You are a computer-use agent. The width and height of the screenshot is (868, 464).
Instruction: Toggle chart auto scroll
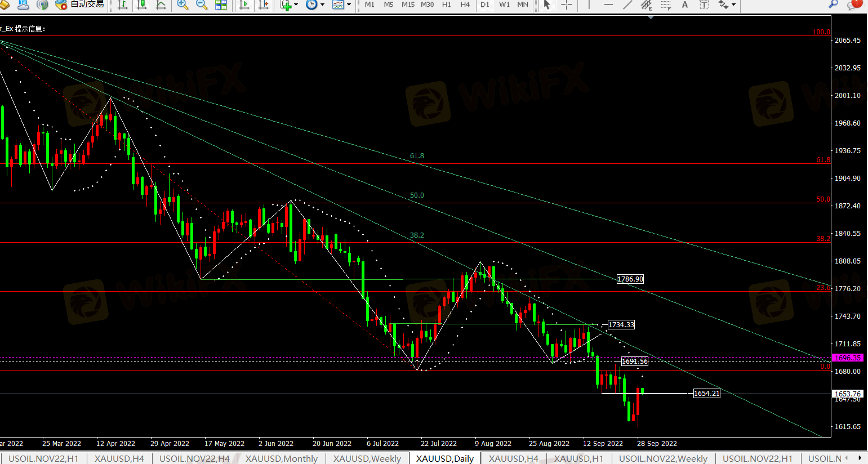244,5
